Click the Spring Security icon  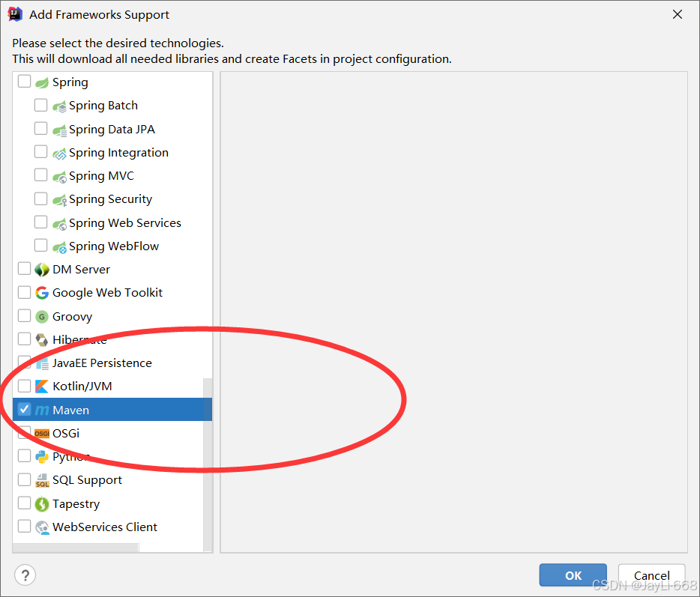click(x=59, y=200)
